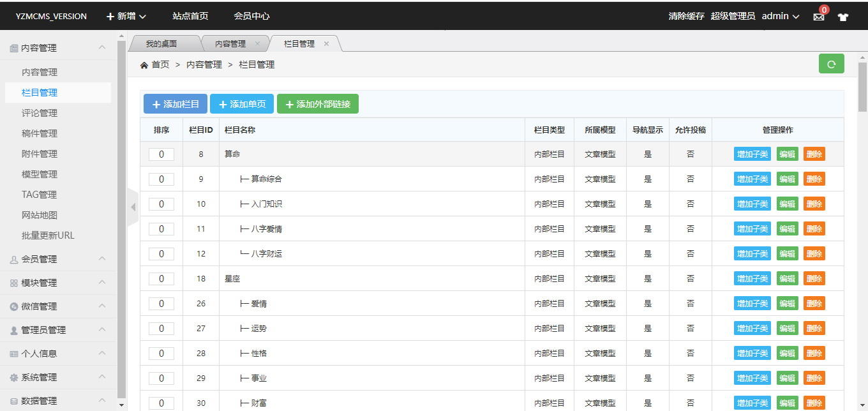The image size is (868, 411).
Task: Click 删除 for the 入门知识 row
Action: [x=814, y=204]
